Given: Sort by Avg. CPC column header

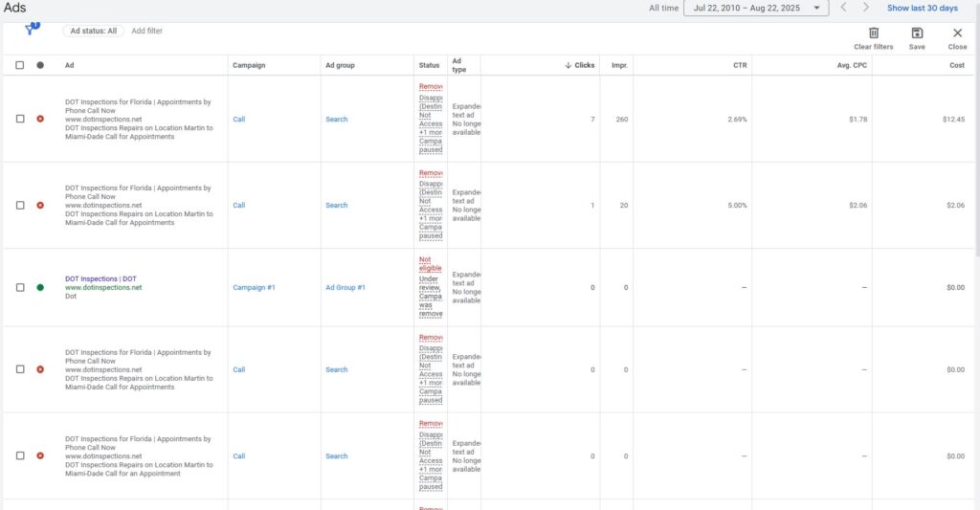Looking at the screenshot, I should (x=852, y=65).
